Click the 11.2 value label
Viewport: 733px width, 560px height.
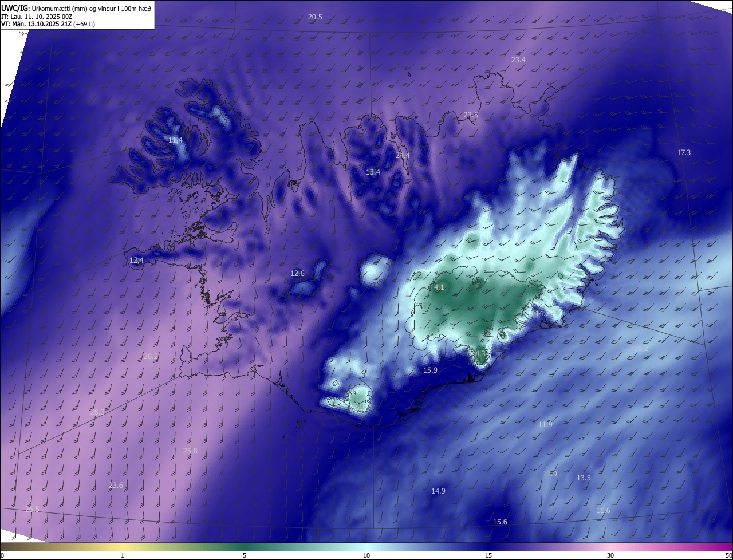pyautogui.click(x=641, y=349)
